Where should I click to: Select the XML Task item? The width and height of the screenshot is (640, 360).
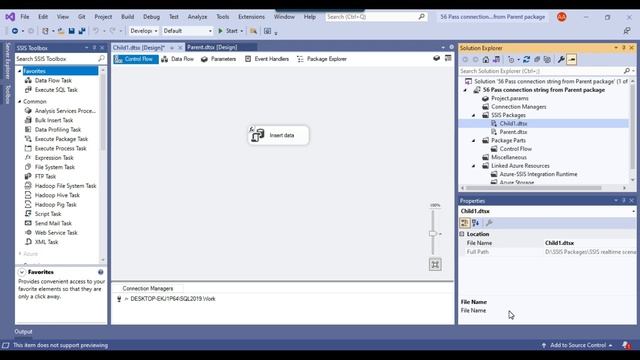(46, 242)
